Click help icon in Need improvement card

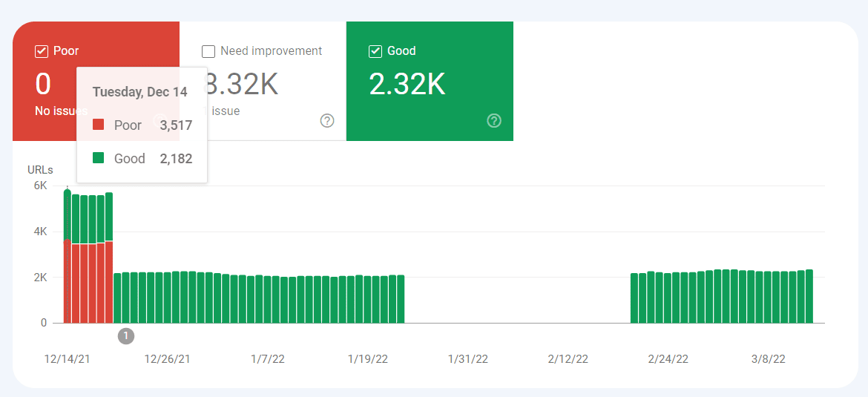[x=327, y=121]
